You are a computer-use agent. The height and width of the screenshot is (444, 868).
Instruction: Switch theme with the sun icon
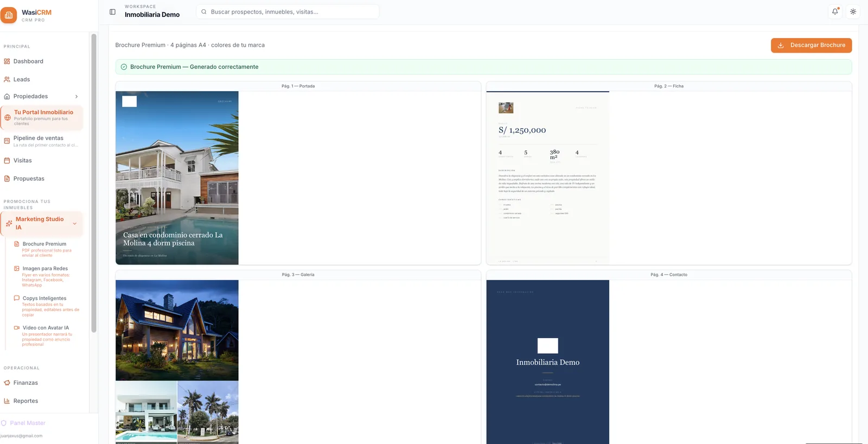[853, 11]
